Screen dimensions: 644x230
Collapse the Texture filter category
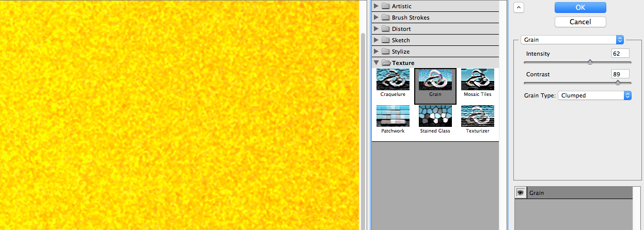(376, 63)
